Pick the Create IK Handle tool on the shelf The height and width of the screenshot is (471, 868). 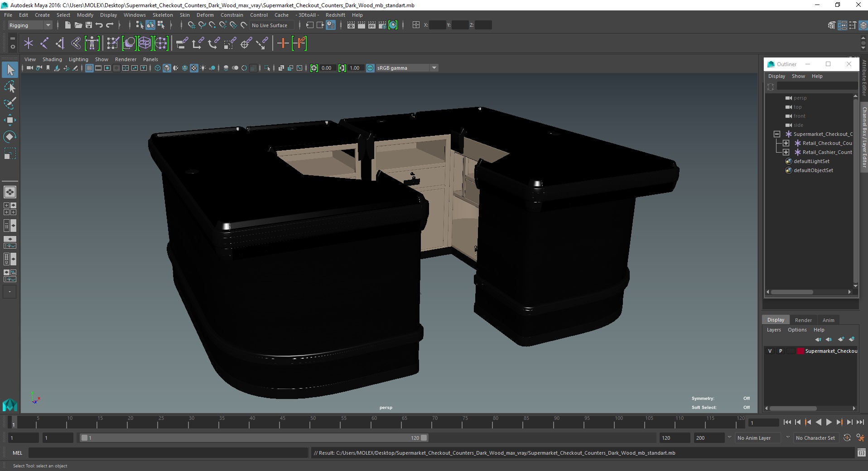(60, 43)
